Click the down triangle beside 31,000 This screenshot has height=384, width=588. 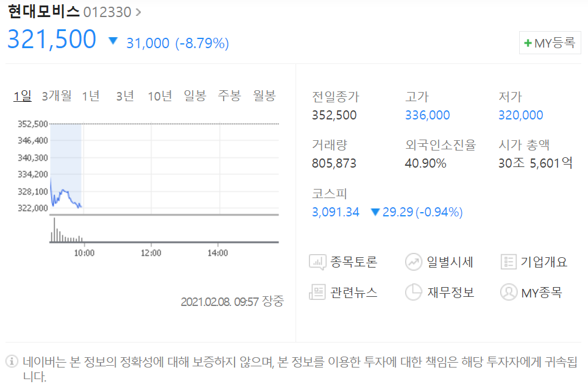[113, 40]
